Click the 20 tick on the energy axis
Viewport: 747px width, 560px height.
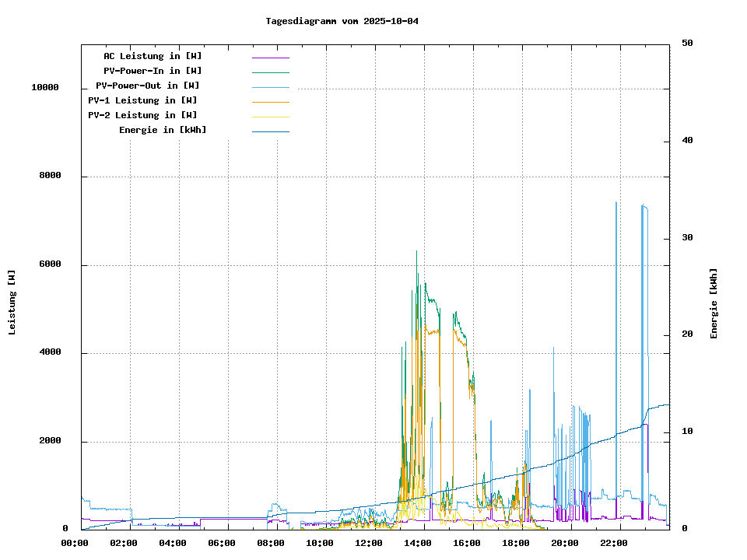687,334
